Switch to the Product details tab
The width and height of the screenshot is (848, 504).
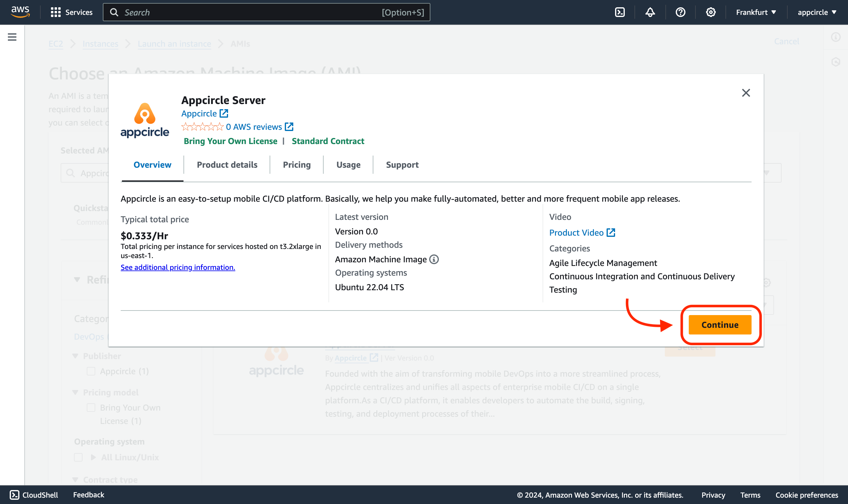coord(227,164)
